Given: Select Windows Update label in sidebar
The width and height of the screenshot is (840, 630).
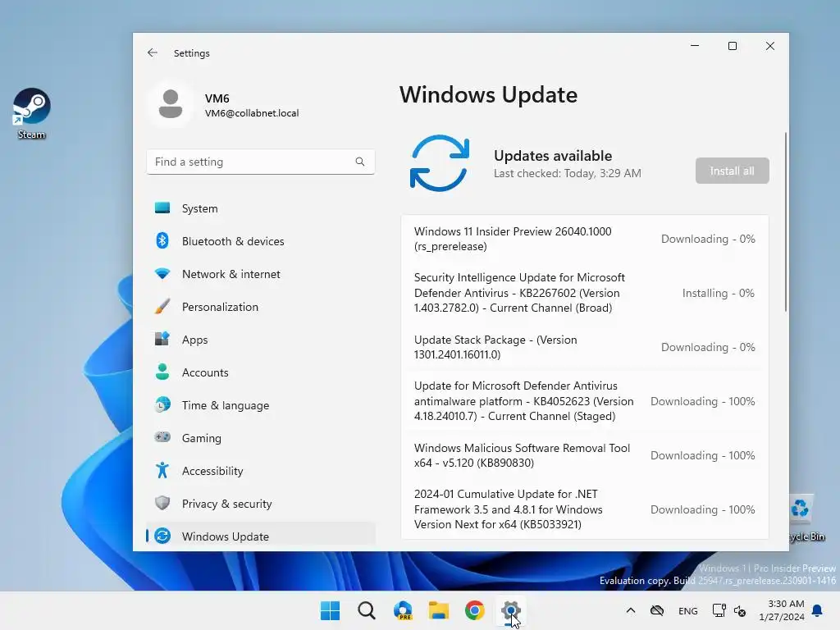Looking at the screenshot, I should pyautogui.click(x=226, y=536).
